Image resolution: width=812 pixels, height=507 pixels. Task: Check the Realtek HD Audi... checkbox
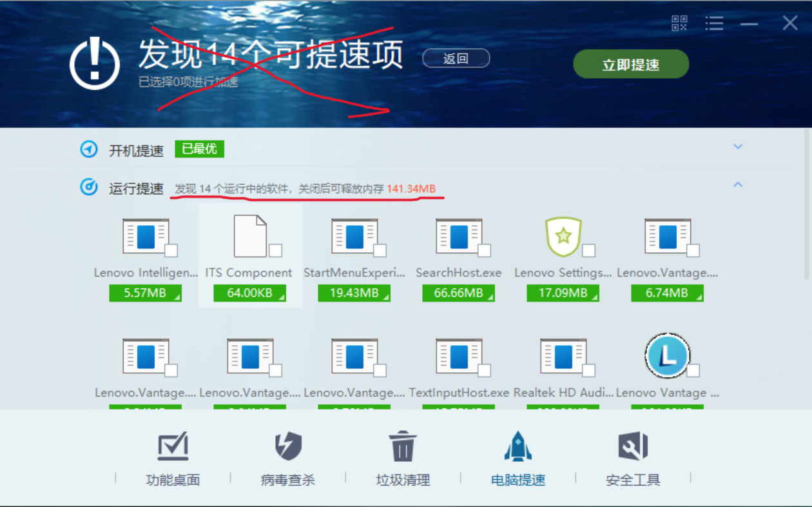coord(588,370)
